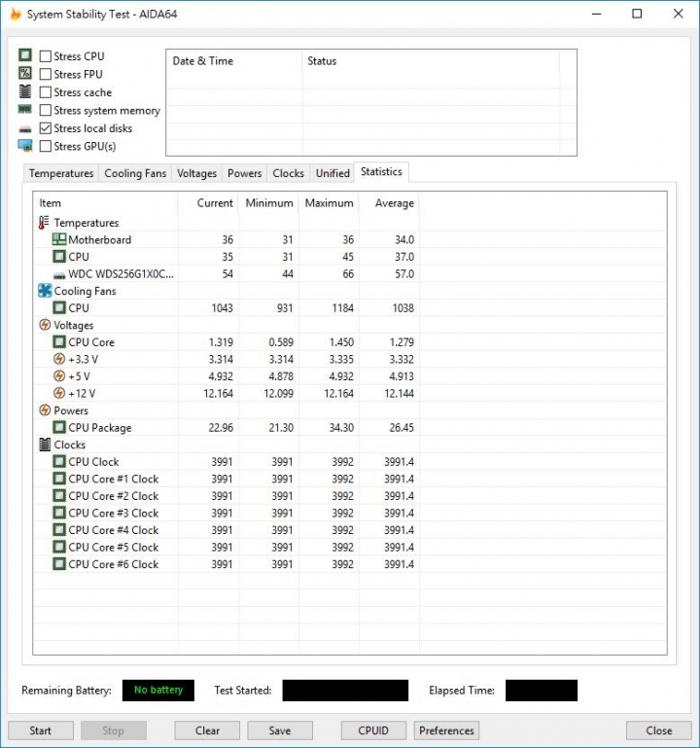Open the Voltages tab
Screen dimensions: 700x748
[197, 173]
